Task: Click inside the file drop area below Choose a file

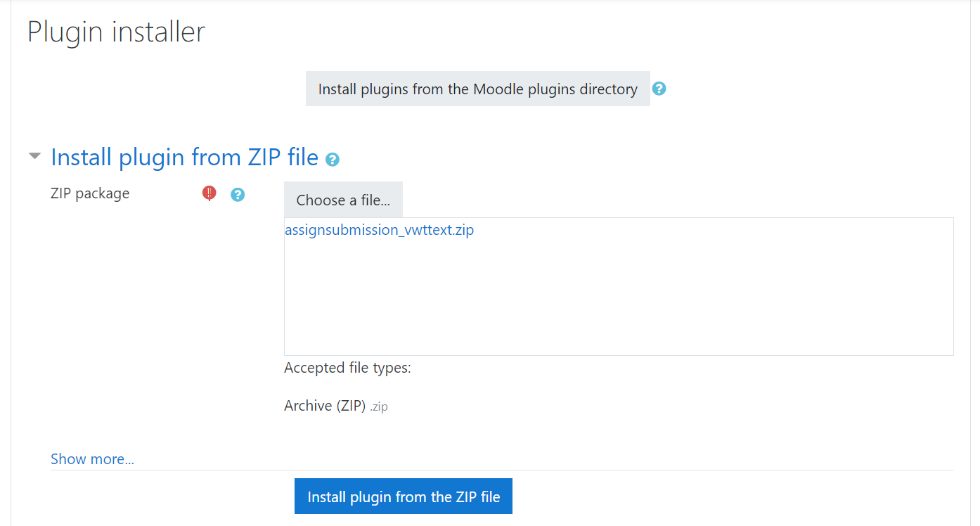Action: [619, 295]
